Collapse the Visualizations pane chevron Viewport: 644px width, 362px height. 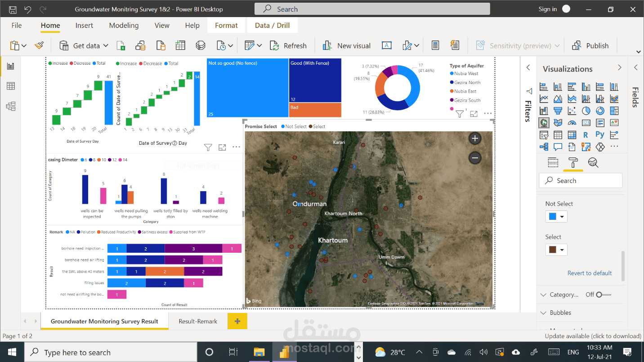[x=619, y=67]
